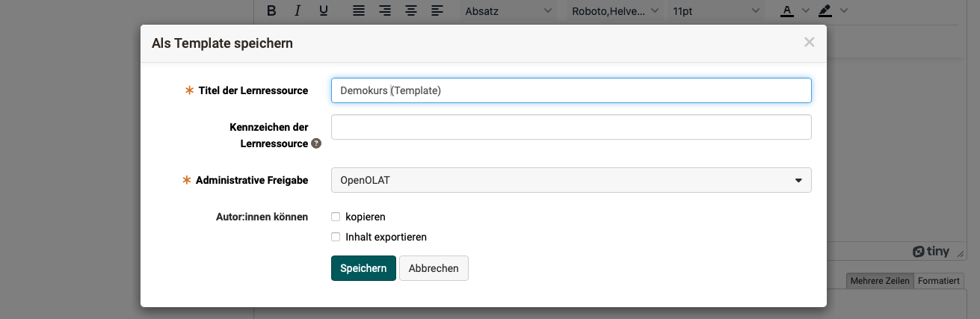Click the third alignment icon after the underline button
This screenshot has width=980, height=319.
(x=411, y=10)
